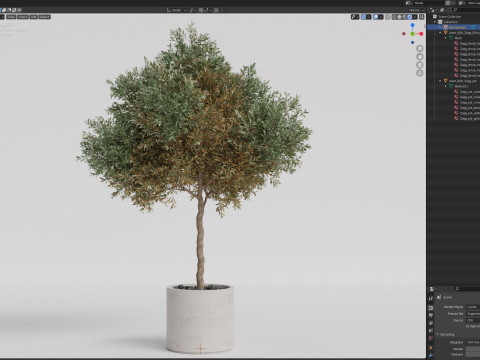
Task: Select rendered viewport shading
Action: point(409,17)
